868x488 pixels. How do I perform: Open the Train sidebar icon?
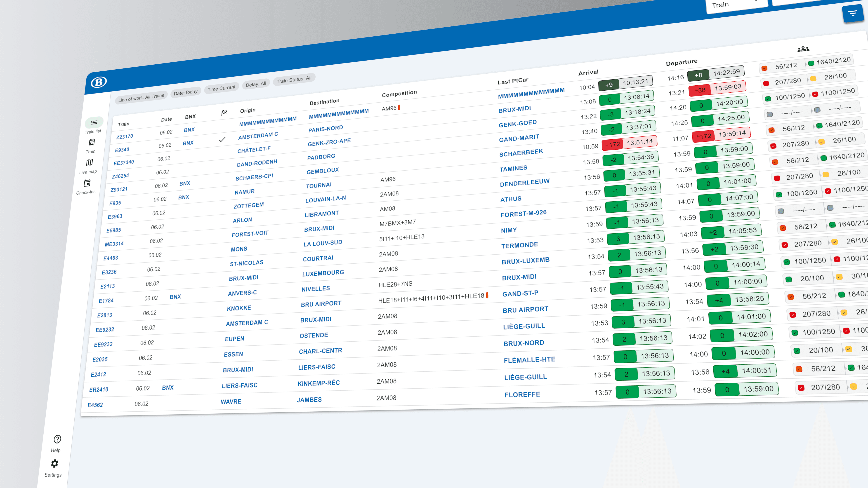(x=92, y=143)
